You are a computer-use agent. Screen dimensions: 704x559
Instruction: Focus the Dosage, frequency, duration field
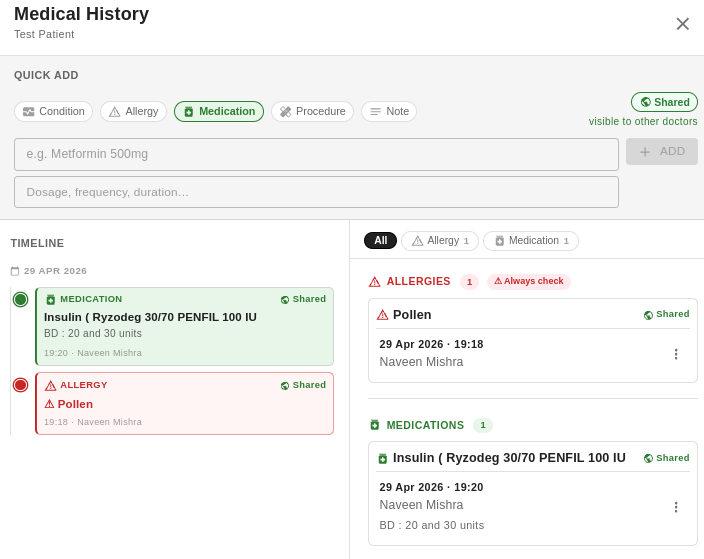316,192
